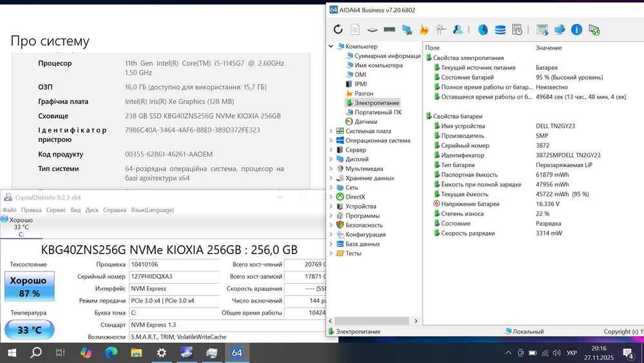Click the 33 °C temperature button
This screenshot has width=644, height=363.
[x=29, y=329]
